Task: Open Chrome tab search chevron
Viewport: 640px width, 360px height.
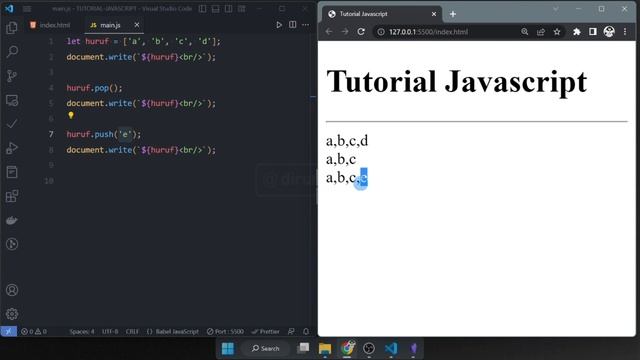Action: pos(556,9)
